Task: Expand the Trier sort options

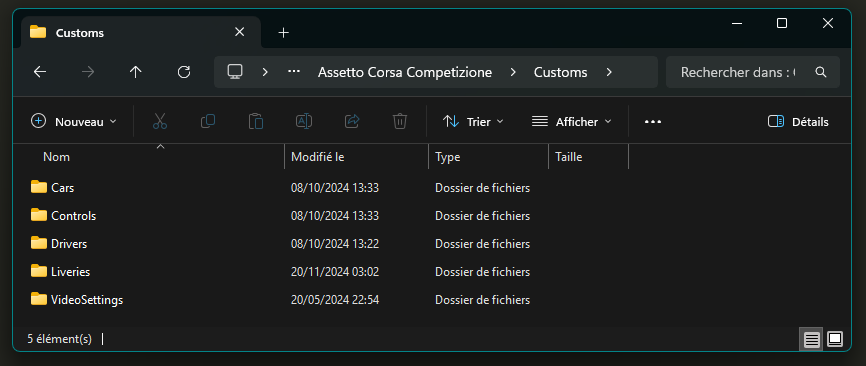Action: pos(473,121)
